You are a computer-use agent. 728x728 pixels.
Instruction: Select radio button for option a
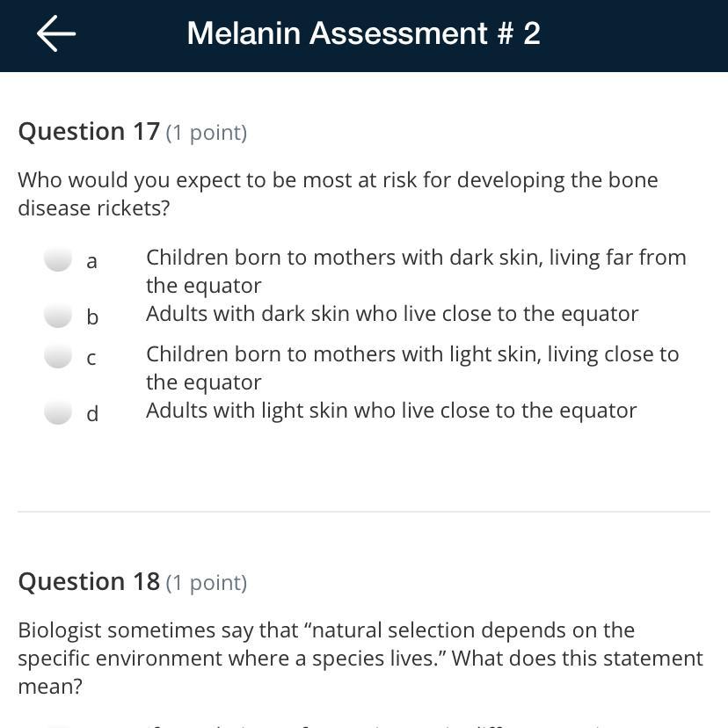58,259
